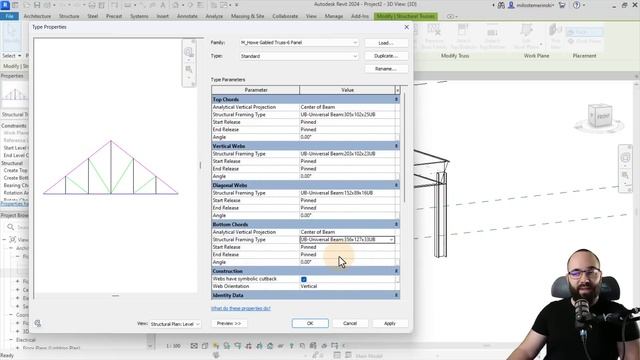Image resolution: width=640 pixels, height=360 pixels.
Task: Click the truss preview image
Action: pos(111,167)
